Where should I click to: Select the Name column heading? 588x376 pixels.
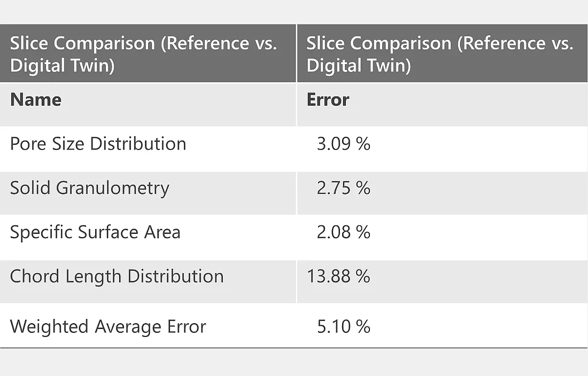(x=36, y=100)
